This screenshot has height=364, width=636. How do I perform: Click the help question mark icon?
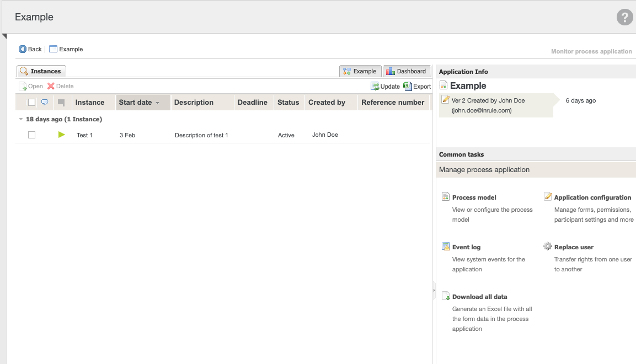tap(624, 17)
